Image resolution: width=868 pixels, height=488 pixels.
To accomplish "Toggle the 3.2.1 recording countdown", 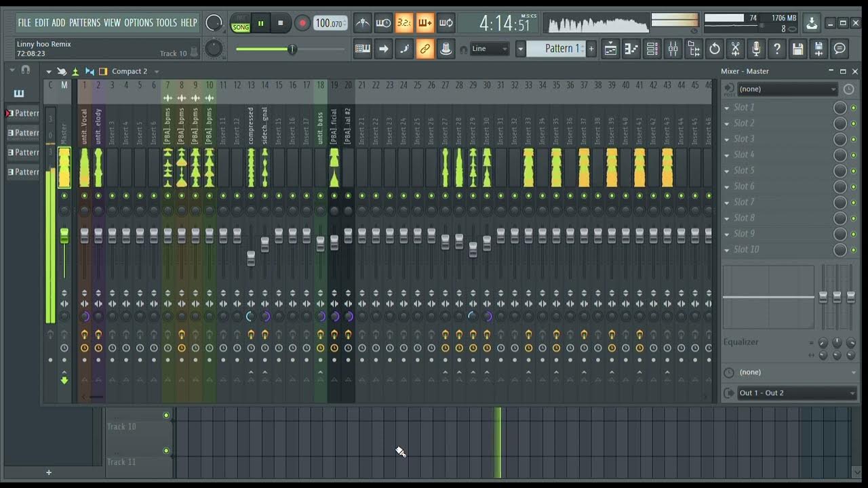I will 404,22.
